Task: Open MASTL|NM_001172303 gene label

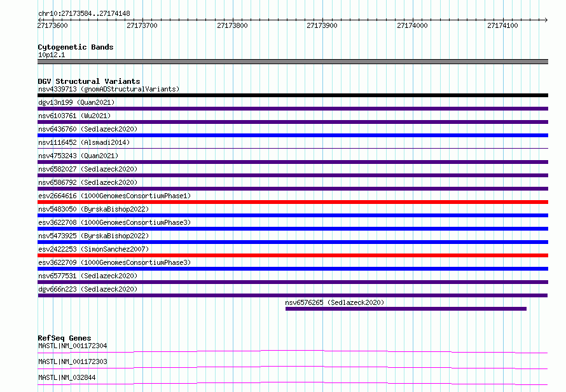Action: pyautogui.click(x=72, y=362)
